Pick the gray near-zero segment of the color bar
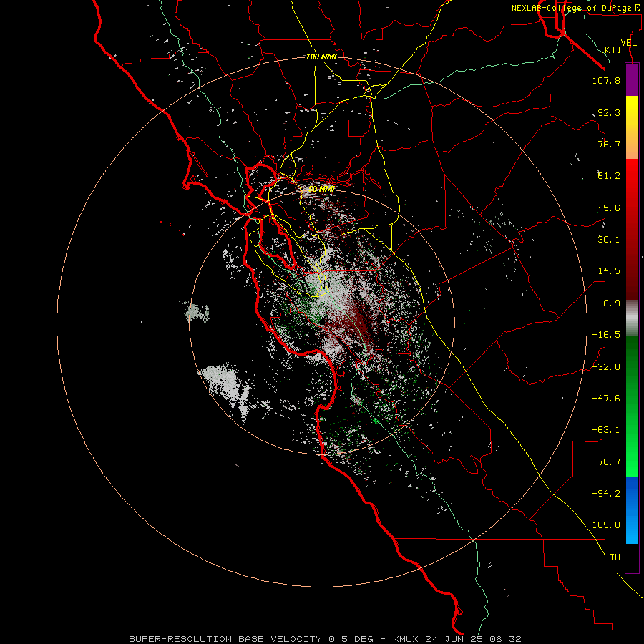The image size is (644, 644). pos(632,318)
